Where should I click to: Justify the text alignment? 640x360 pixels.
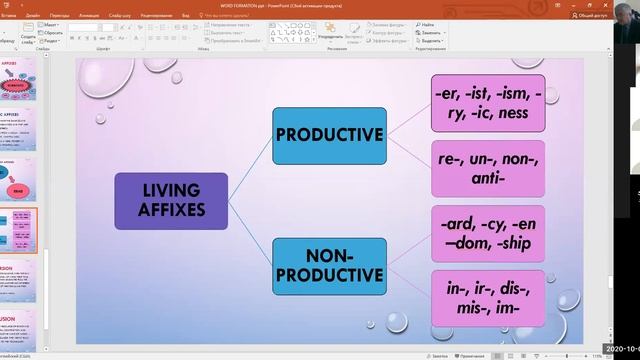click(174, 38)
